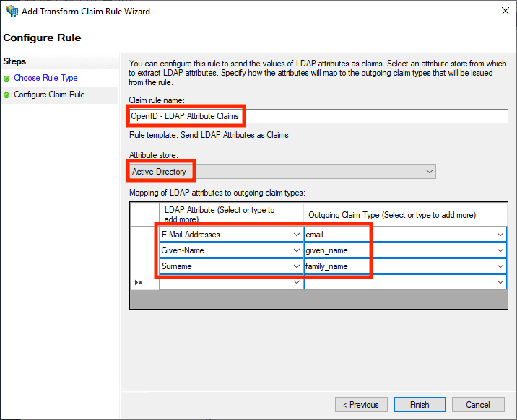Click the green bullet next to Configure Claim Rule
This screenshot has width=517, height=420.
(x=6, y=95)
